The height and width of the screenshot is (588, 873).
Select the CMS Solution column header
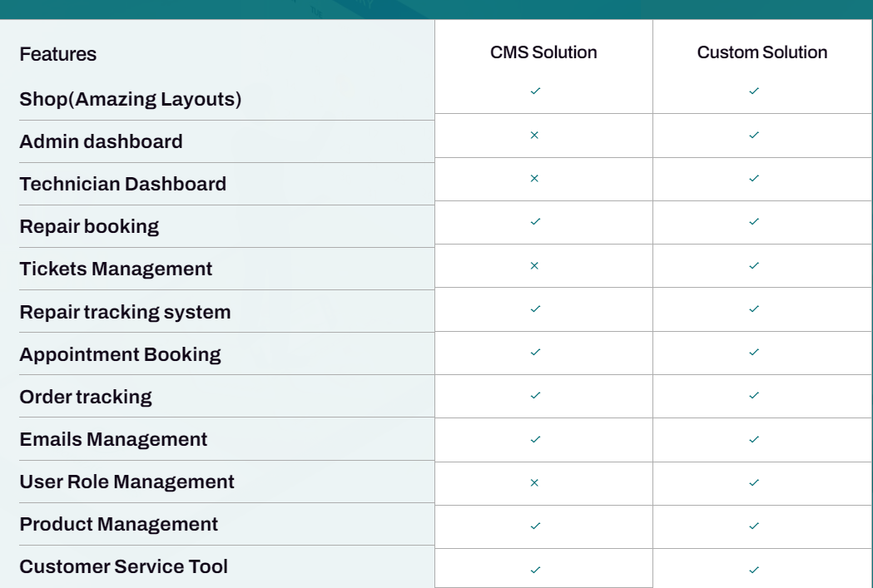click(x=543, y=52)
